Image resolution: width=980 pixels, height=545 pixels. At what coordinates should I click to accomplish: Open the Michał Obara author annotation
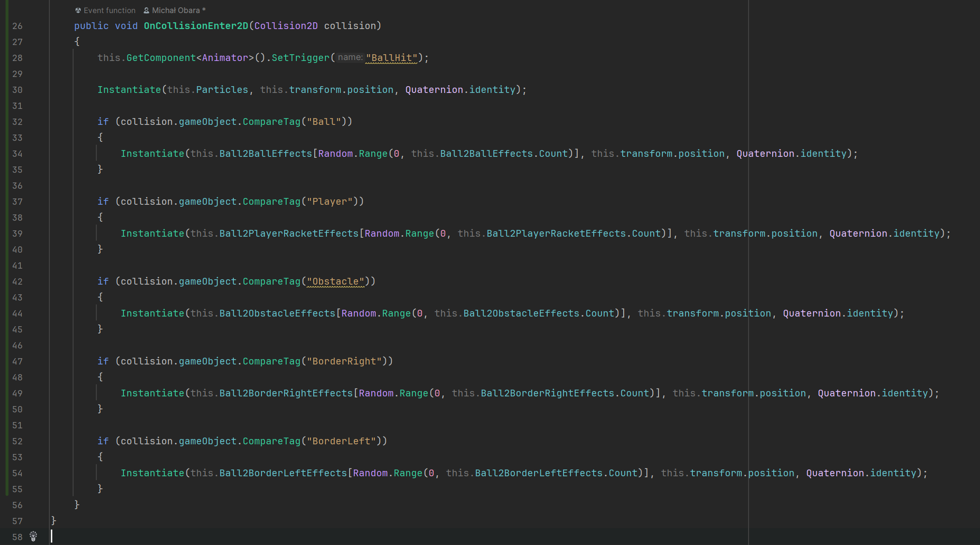pyautogui.click(x=176, y=10)
